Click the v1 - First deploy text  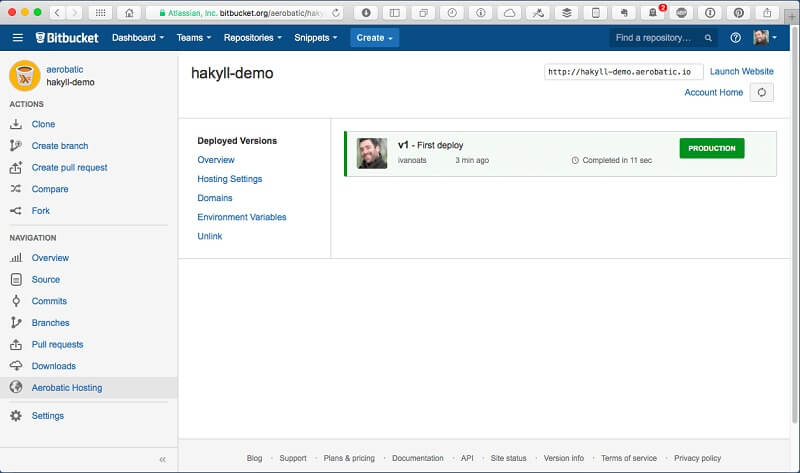(x=431, y=145)
